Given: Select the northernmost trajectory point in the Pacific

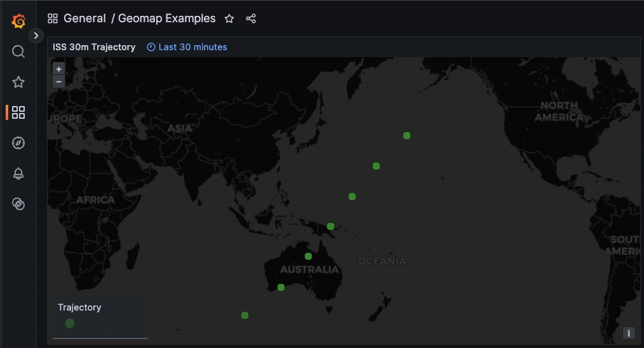Looking at the screenshot, I should pos(406,136).
